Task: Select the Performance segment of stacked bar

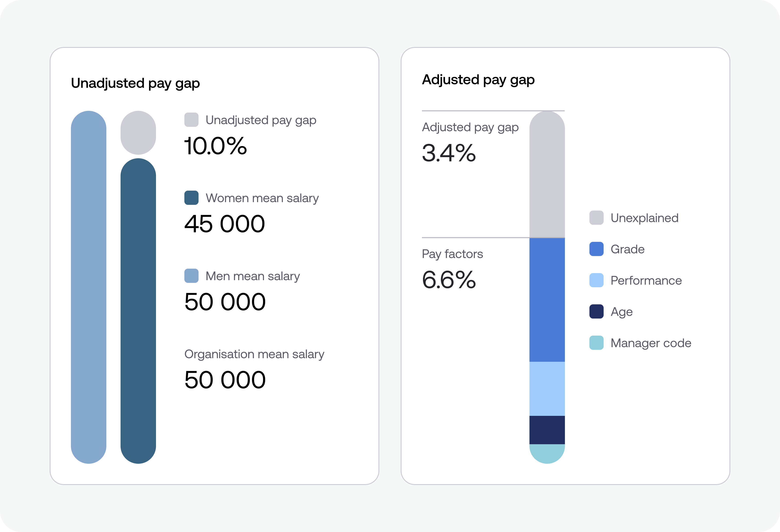Action: (547, 389)
